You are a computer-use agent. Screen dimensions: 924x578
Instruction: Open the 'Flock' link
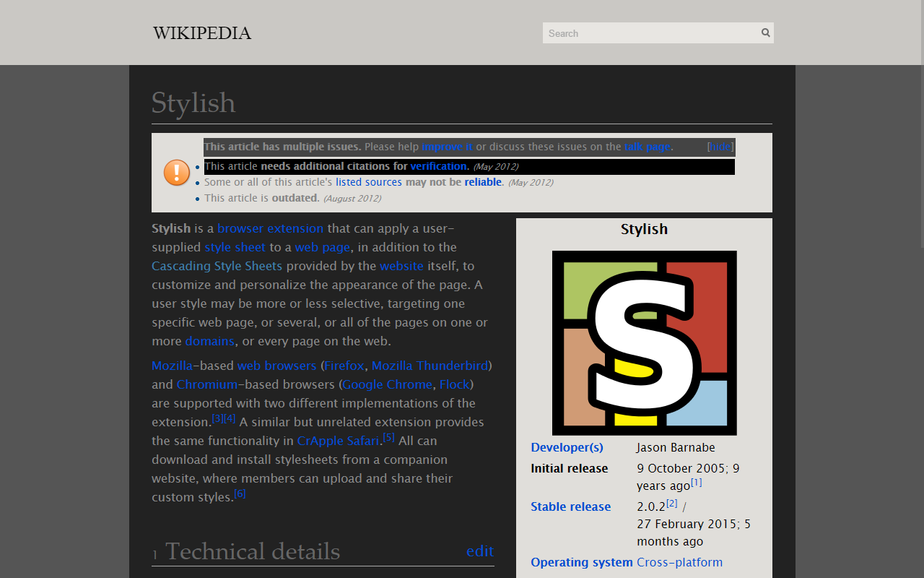click(x=455, y=384)
